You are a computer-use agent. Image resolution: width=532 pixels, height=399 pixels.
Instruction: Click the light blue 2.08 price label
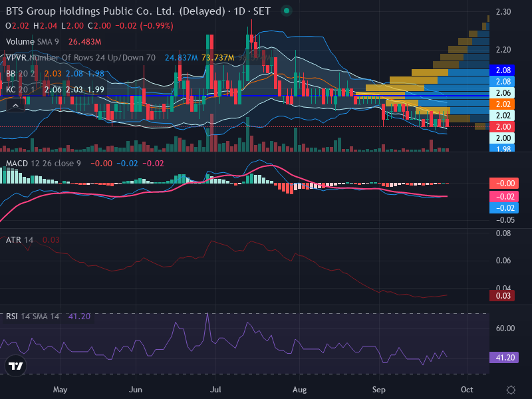tap(502, 81)
